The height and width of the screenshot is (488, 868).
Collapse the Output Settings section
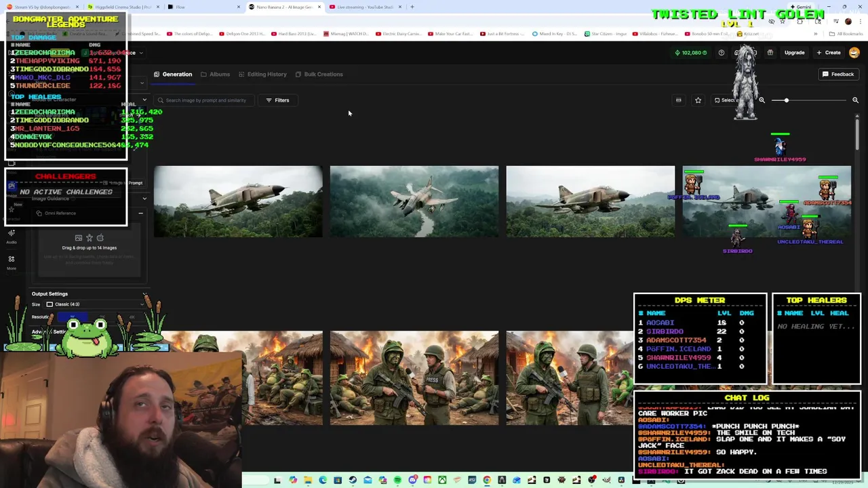[144, 294]
